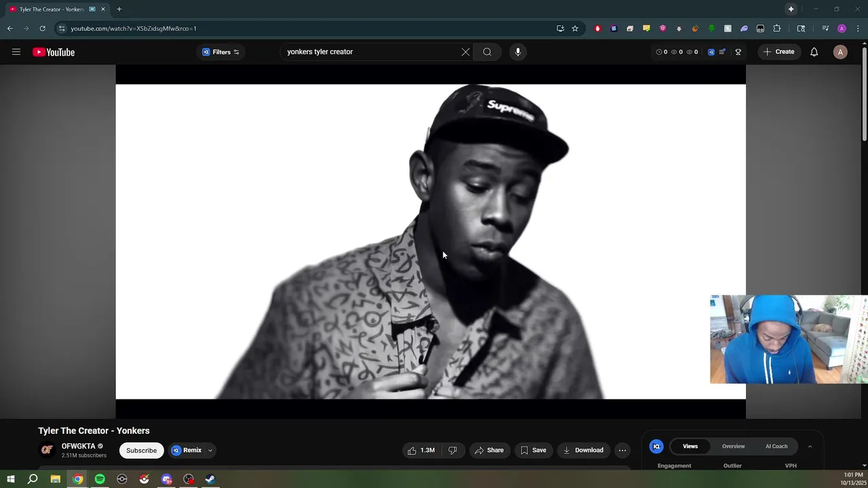Open the YouTube account avatar menu
Screen dimensions: 868x488
tap(840, 52)
